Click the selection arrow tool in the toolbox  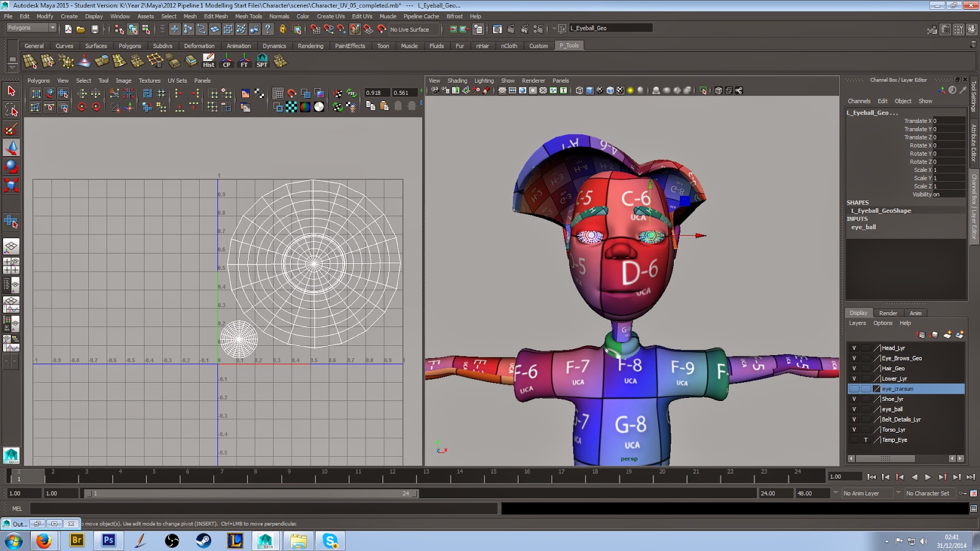(10, 92)
